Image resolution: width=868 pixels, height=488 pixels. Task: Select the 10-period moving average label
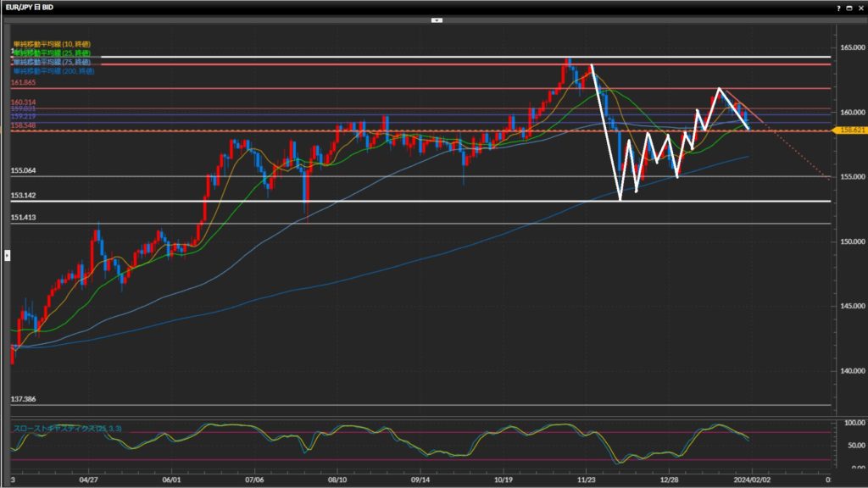click(52, 43)
